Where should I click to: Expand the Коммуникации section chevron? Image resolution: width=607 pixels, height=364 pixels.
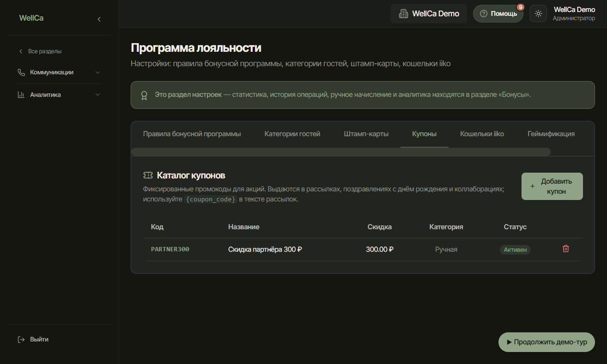98,72
